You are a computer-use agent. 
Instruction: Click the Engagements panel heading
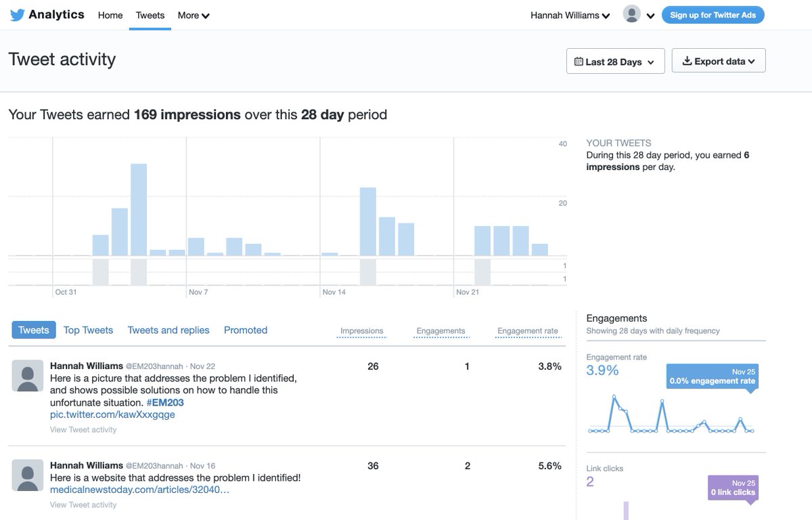[x=616, y=318]
